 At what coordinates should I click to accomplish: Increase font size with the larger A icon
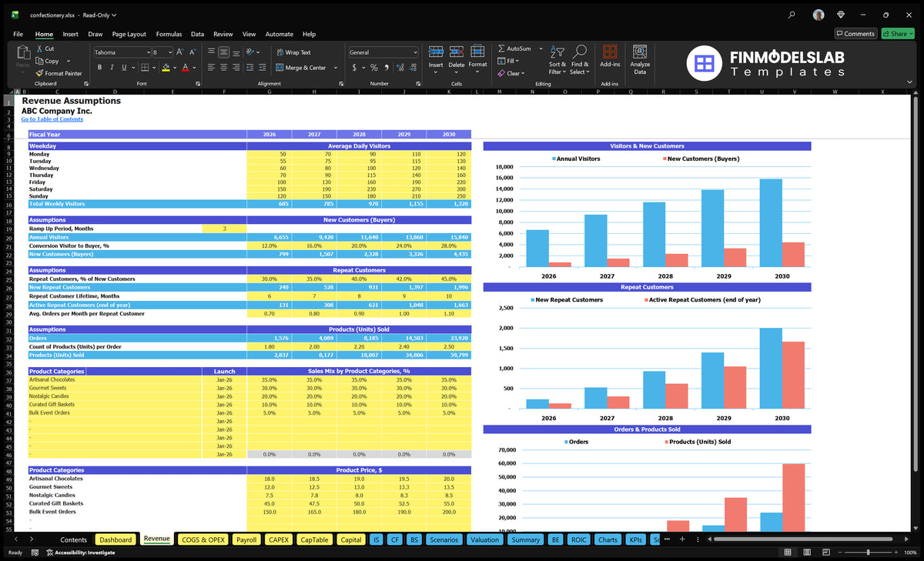180,52
